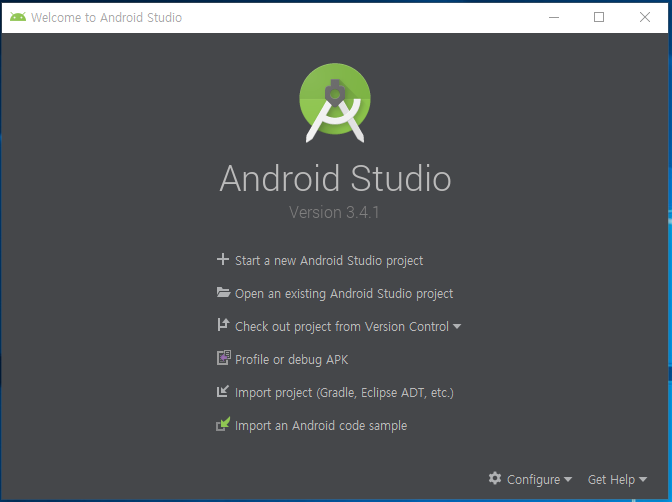Maximize the Welcome window

click(599, 17)
